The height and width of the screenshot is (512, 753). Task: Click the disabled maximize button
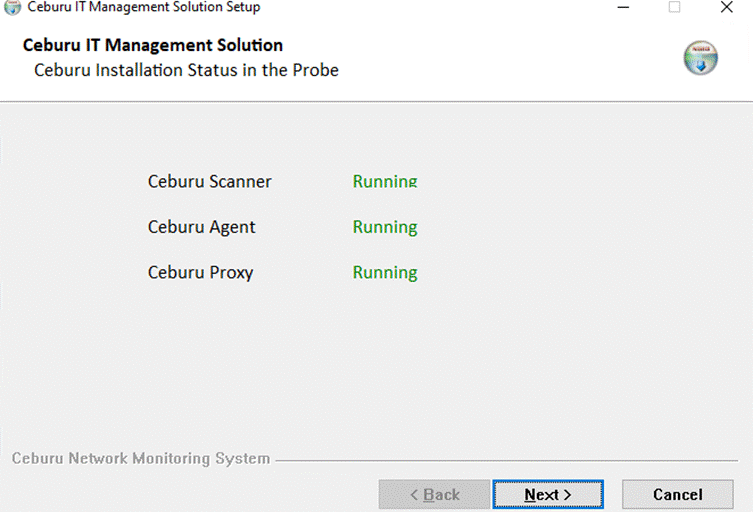point(675,7)
